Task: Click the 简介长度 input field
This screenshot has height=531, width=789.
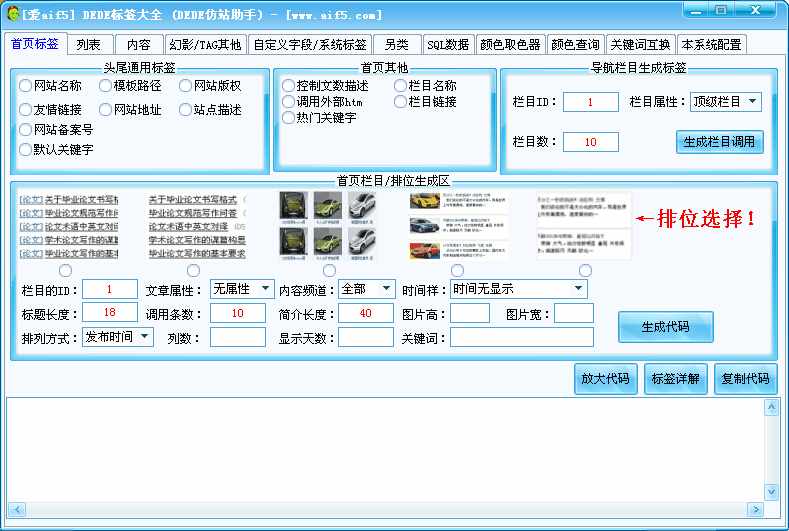Action: click(366, 313)
